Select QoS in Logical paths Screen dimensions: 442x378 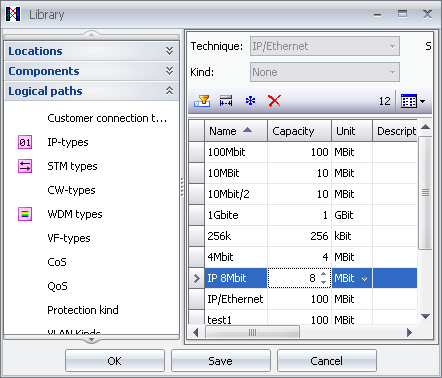(57, 286)
